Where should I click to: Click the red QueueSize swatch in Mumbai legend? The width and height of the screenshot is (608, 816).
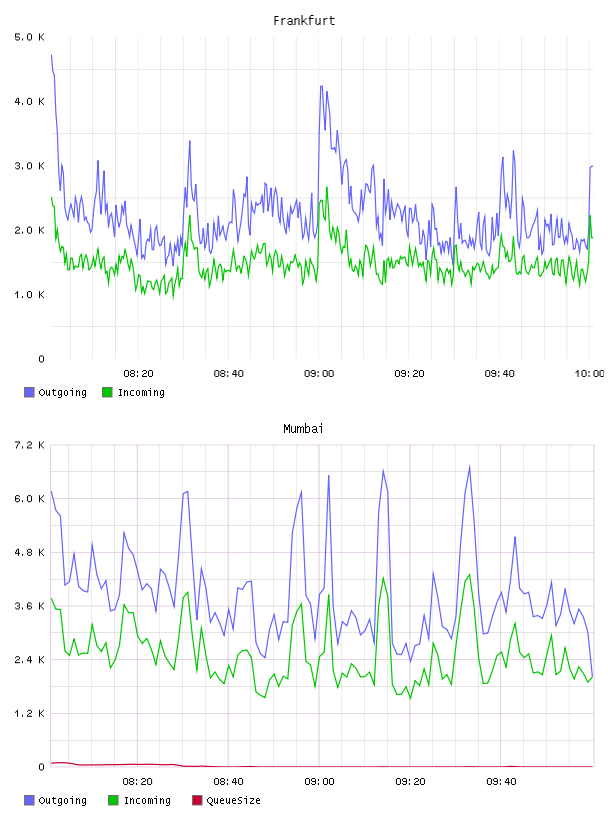point(197,800)
